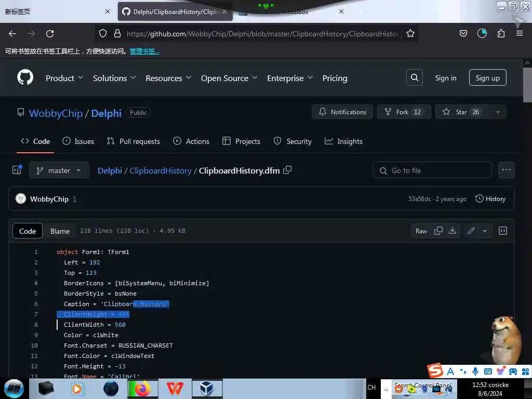This screenshot has height=399, width=532.
Task: Switch to Blame view
Action: pyautogui.click(x=60, y=231)
